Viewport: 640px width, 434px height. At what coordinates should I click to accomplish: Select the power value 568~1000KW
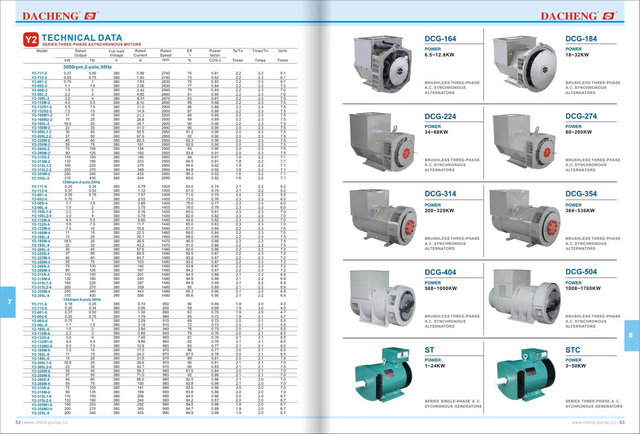tap(441, 288)
